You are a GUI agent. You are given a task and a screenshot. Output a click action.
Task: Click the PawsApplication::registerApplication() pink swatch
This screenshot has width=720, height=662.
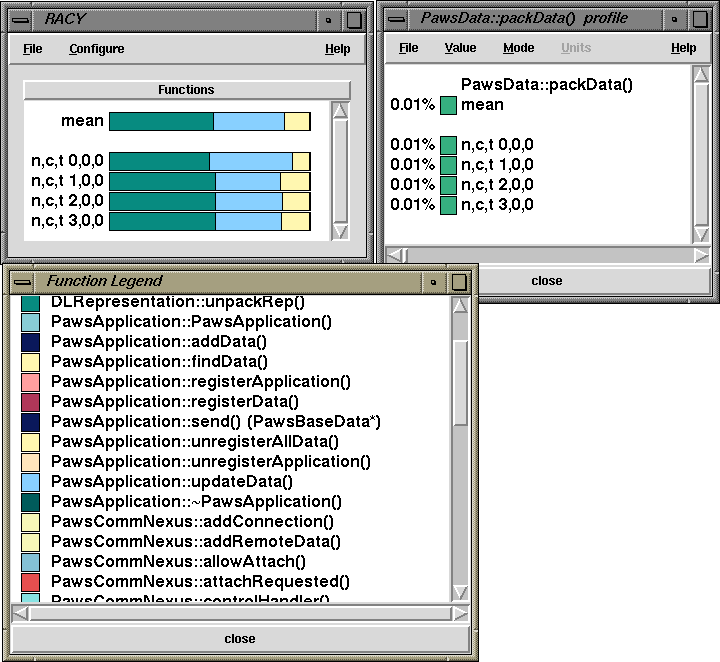point(30,382)
